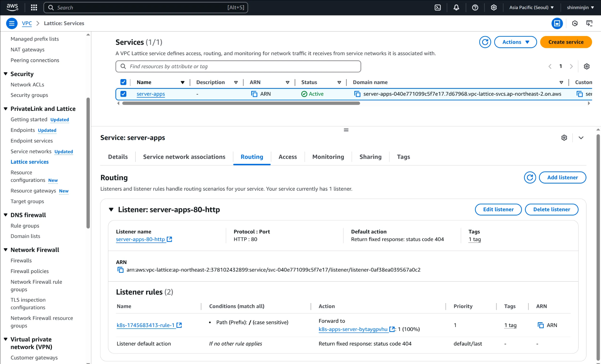This screenshot has width=601, height=364.
Task: Collapse the service detail panel chevron
Action: tap(581, 138)
